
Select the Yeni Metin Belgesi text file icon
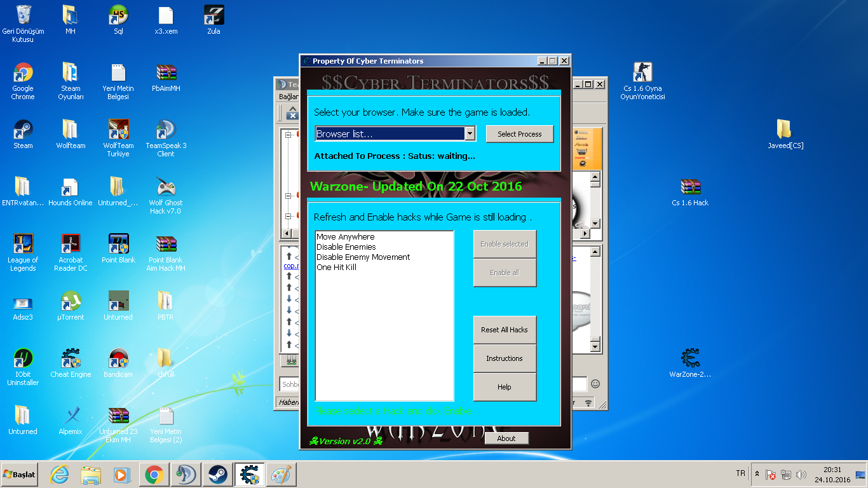(118, 81)
